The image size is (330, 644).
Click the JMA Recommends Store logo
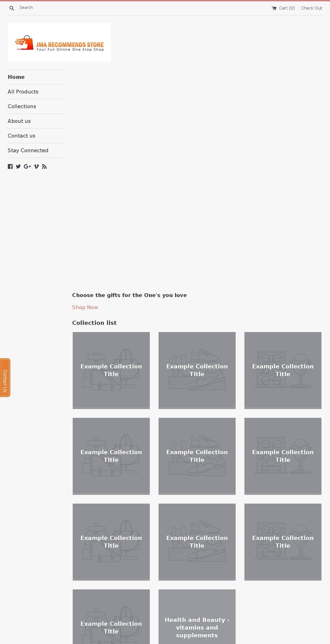pos(59,43)
